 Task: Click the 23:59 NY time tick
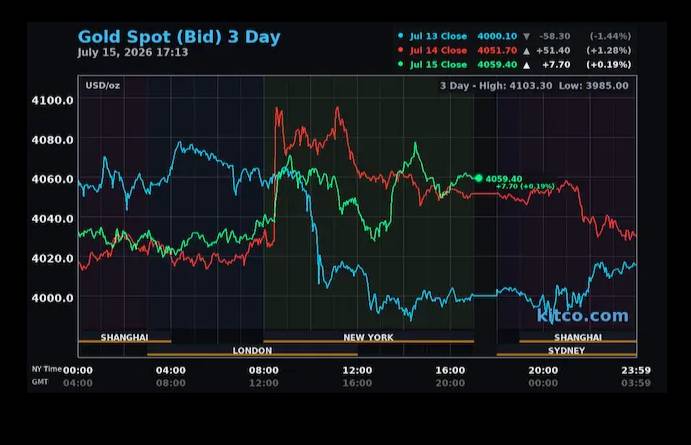click(x=636, y=371)
